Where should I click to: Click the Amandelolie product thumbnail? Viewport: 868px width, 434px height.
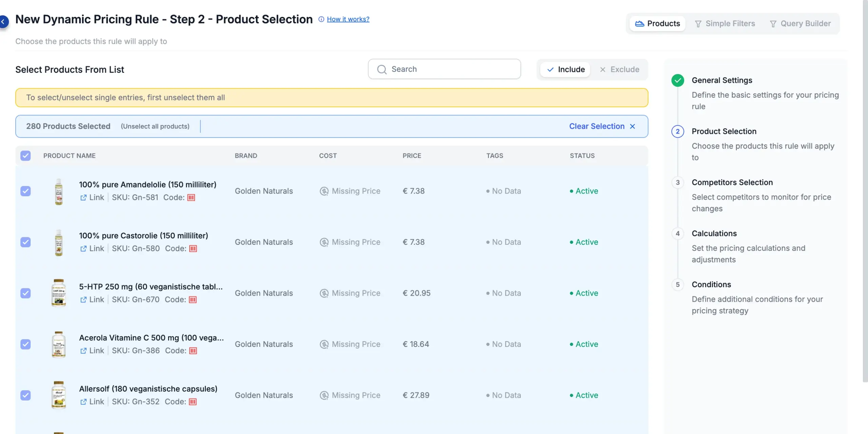[59, 192]
